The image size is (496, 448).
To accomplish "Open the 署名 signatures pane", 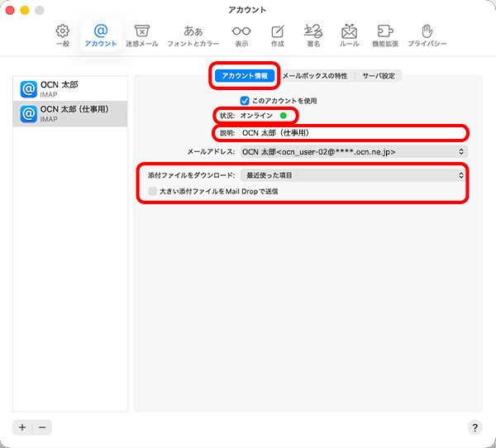I will (x=312, y=35).
